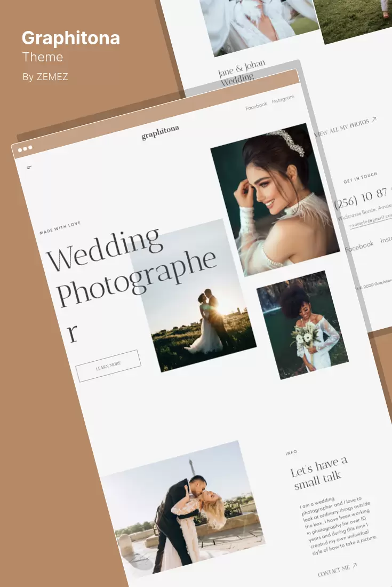Click the example@gmail.com email address
Viewport: 392px width, 587px height.
pos(371,220)
